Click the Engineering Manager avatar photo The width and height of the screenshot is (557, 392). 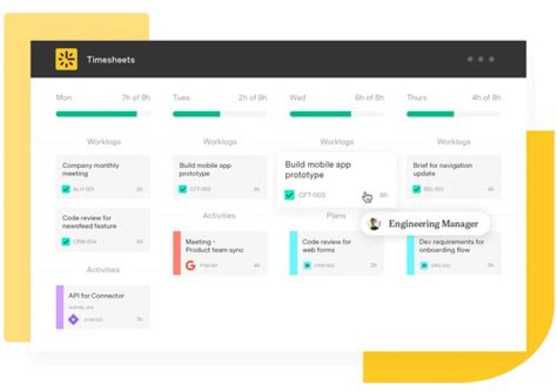(374, 223)
